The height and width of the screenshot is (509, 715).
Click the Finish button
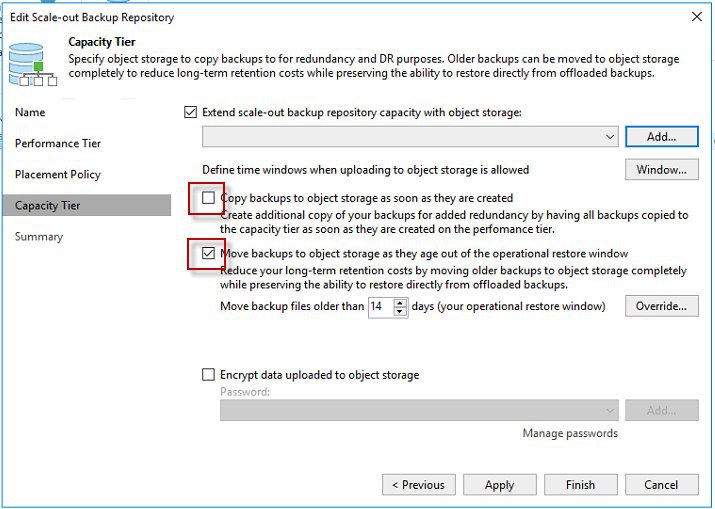click(x=580, y=484)
